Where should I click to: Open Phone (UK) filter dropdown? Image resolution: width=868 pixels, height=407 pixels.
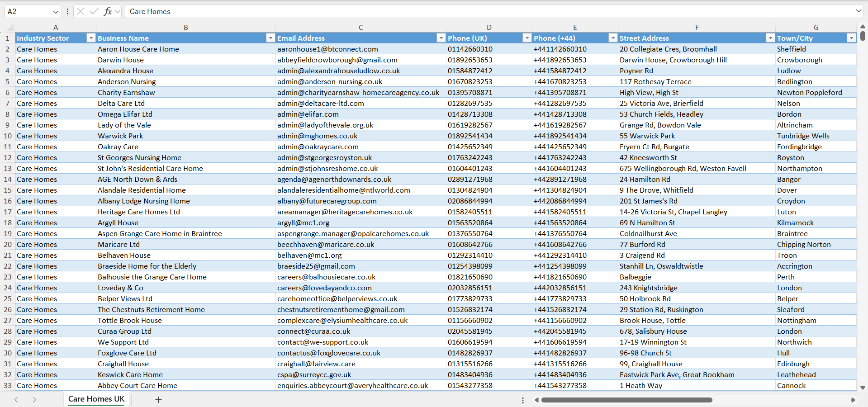(527, 38)
